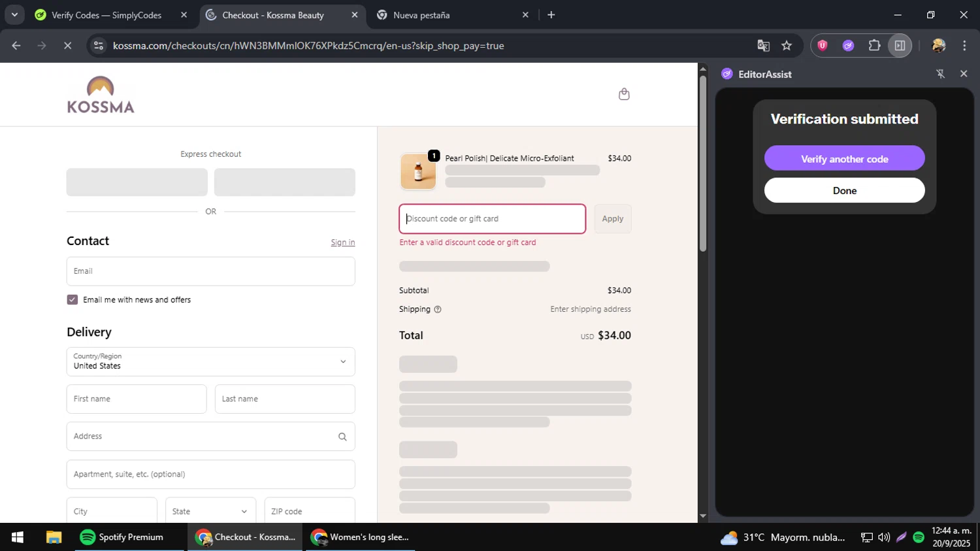Focus the Address field
This screenshot has height=551, width=980.
(x=210, y=437)
